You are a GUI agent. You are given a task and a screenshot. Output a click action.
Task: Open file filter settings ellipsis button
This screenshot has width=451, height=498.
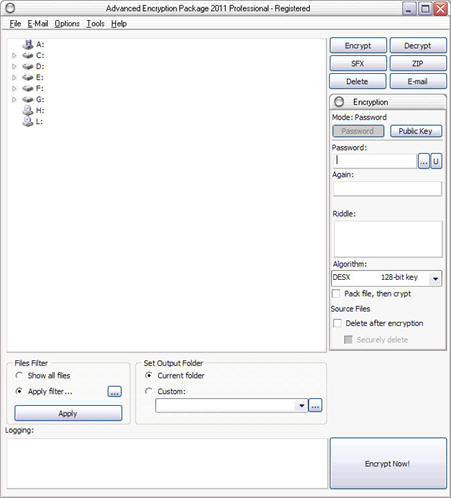(114, 392)
